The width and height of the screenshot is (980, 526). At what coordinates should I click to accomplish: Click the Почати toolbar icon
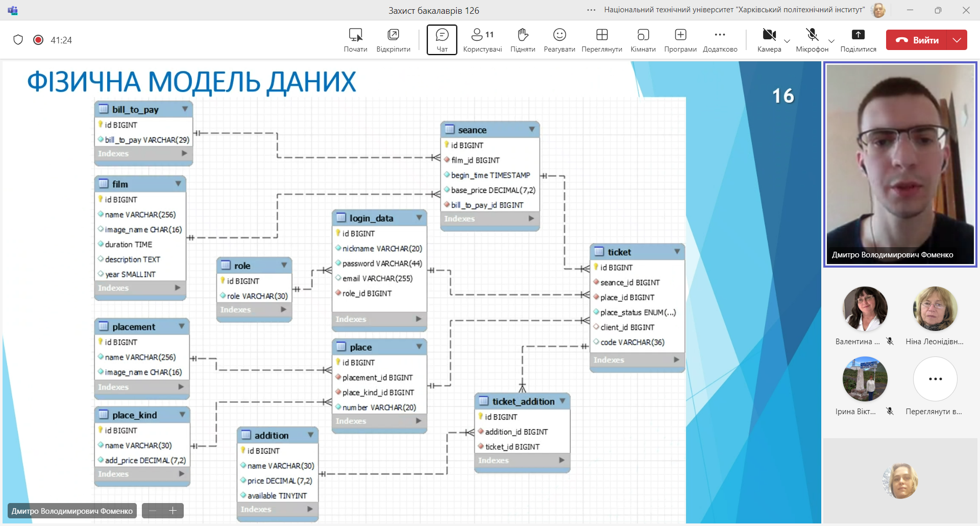tap(355, 40)
